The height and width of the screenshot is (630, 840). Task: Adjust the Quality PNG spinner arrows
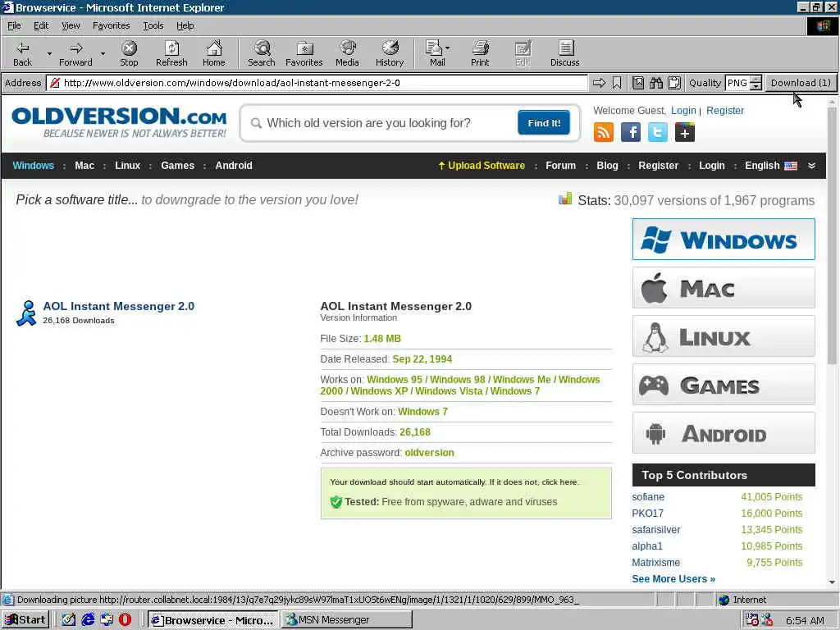(756, 83)
